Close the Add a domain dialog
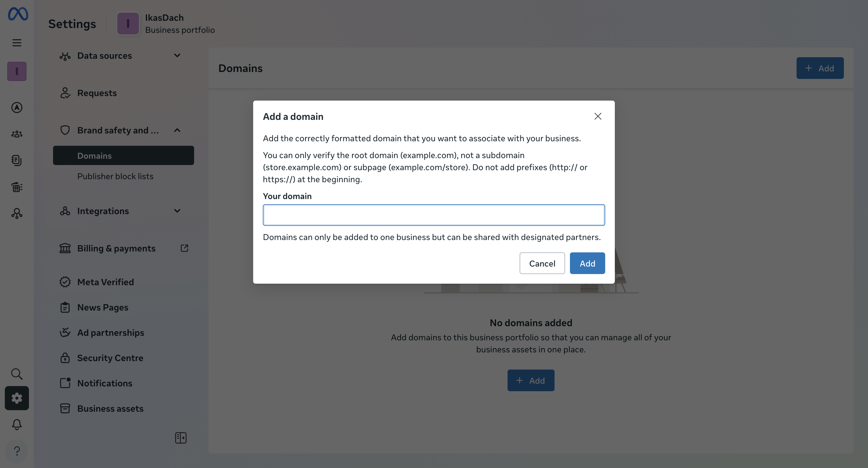The image size is (868, 468). [598, 116]
